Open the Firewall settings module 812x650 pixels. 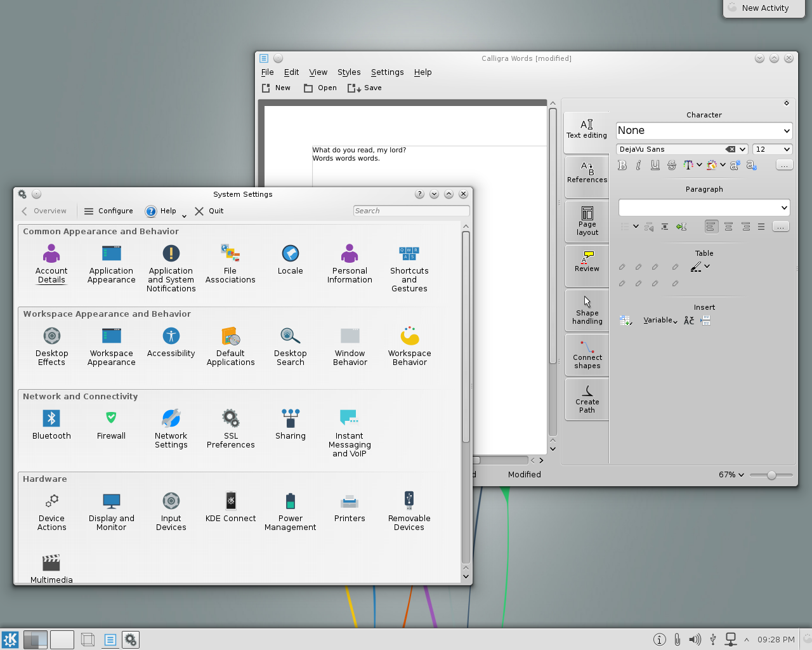(x=111, y=424)
